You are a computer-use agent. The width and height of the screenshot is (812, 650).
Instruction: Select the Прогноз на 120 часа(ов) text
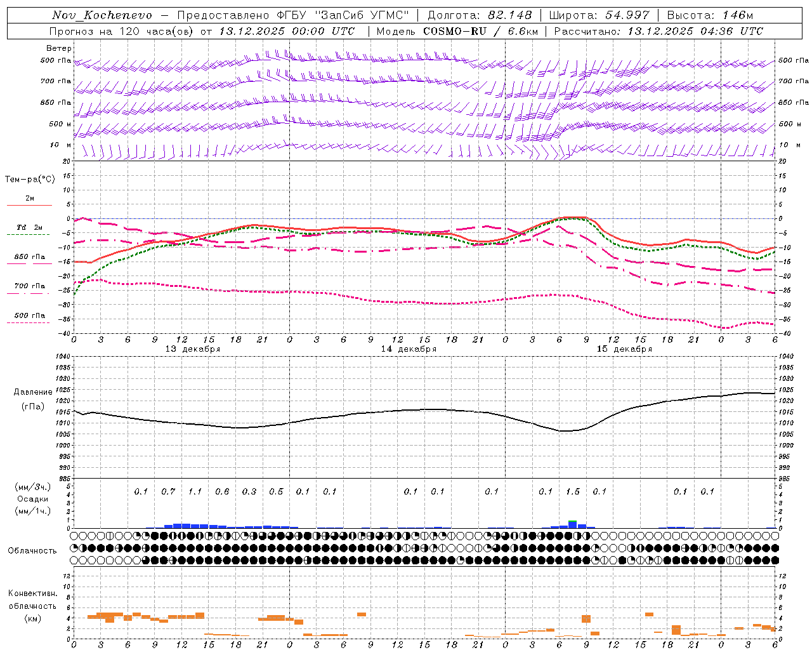(x=122, y=31)
